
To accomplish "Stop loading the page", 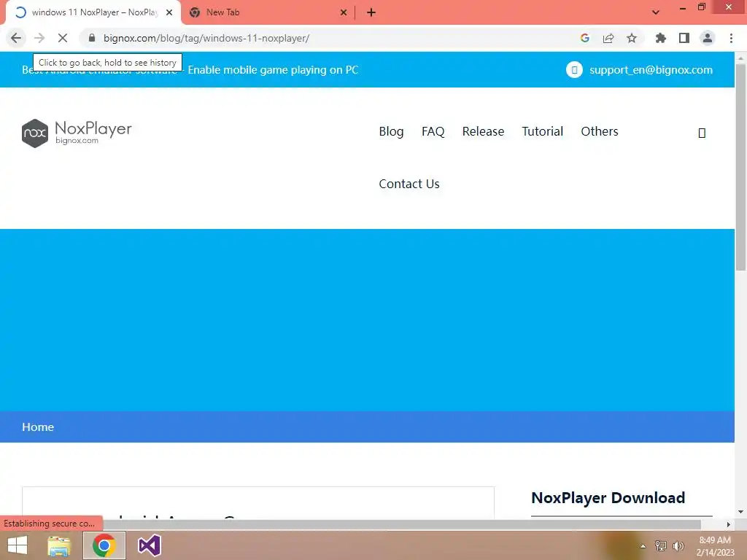I will click(x=63, y=38).
